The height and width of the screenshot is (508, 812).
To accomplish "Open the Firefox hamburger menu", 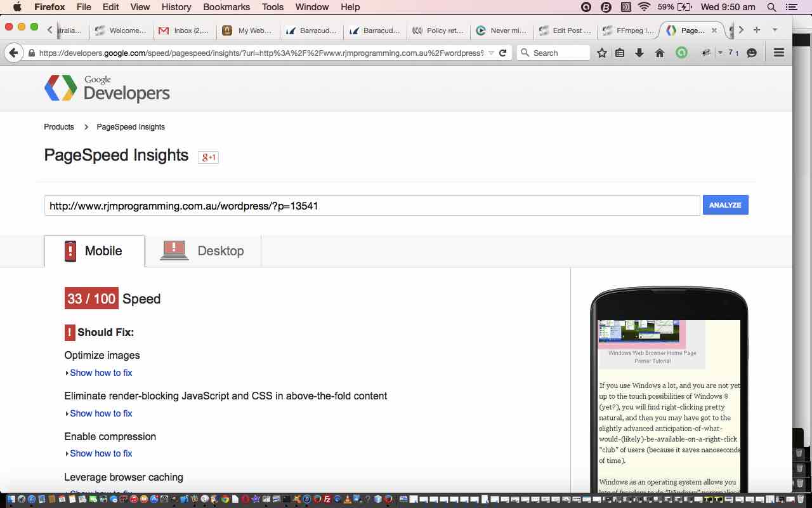I will coord(779,53).
